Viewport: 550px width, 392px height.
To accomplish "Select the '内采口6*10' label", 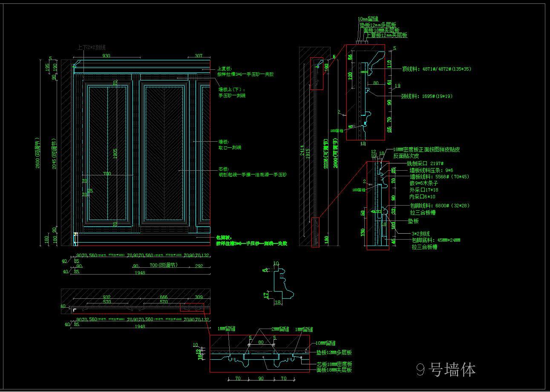I will pyautogui.click(x=423, y=197).
